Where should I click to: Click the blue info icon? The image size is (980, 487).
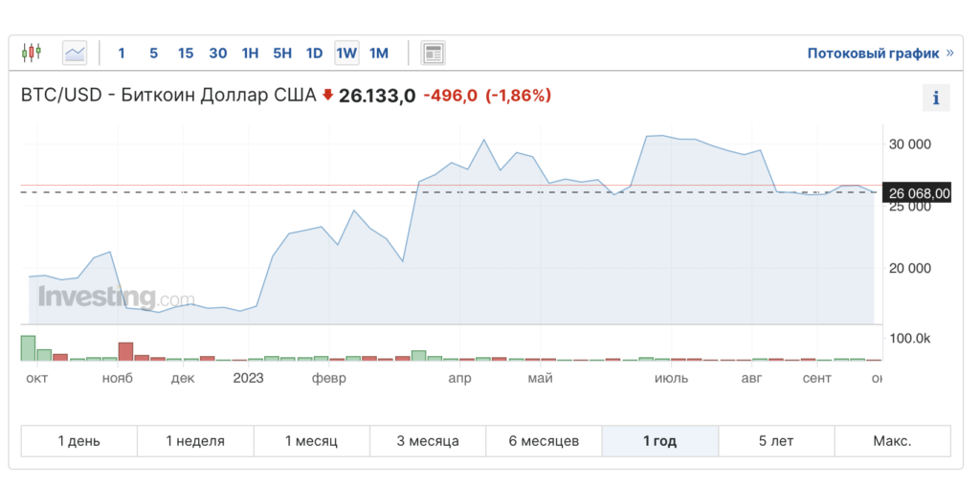(936, 99)
